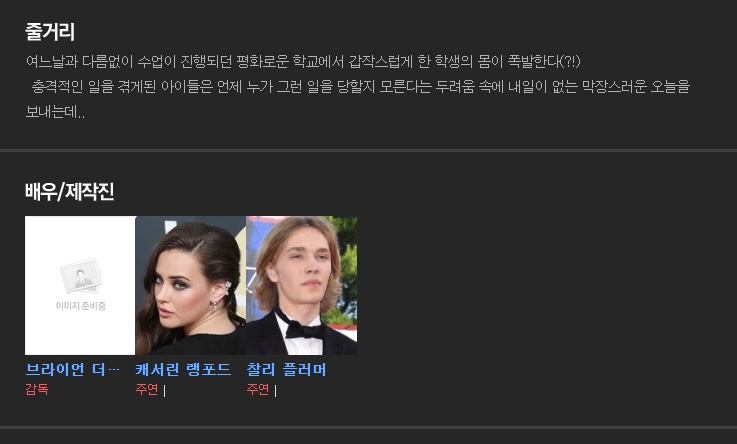Screen dimensions: 737x444
Task: Select the photo thumbnail above 캐서린 랭포드
Action: [191, 285]
